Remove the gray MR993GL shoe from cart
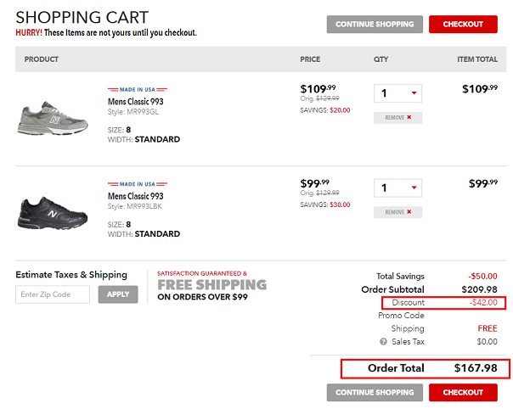 [397, 118]
